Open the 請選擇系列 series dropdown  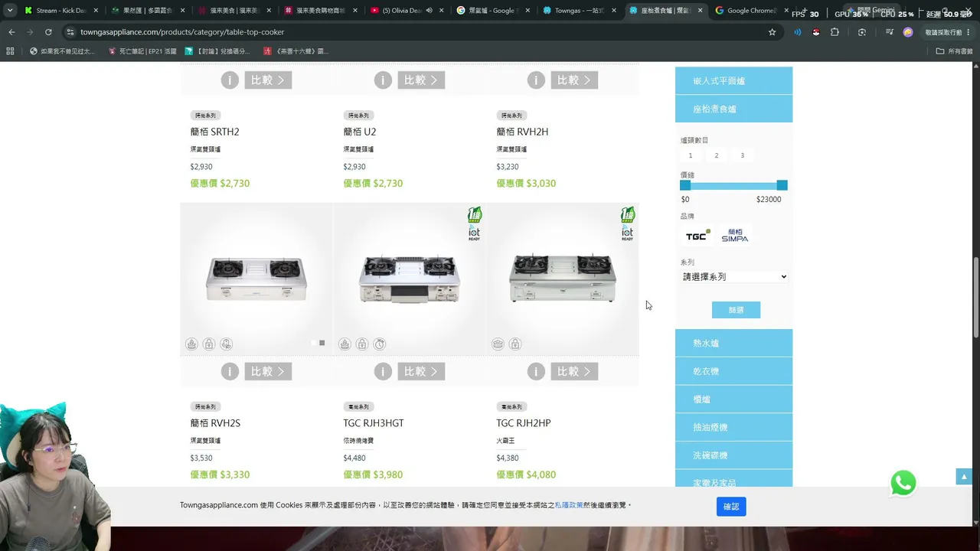735,277
